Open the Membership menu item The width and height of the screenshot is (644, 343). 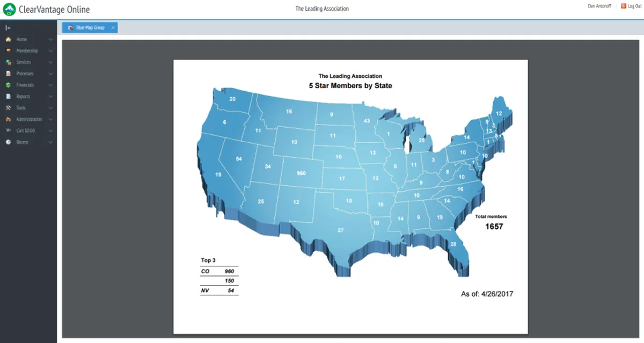coord(27,50)
